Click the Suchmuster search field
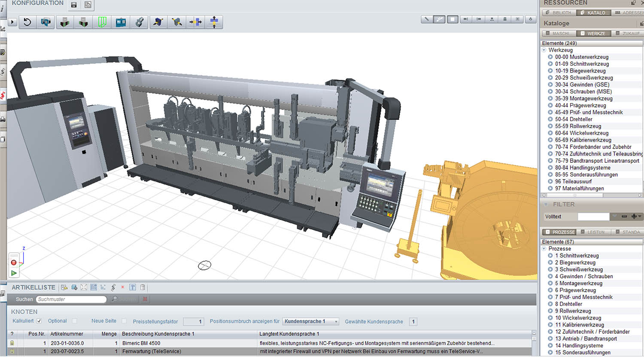This screenshot has height=357, width=644. click(71, 299)
